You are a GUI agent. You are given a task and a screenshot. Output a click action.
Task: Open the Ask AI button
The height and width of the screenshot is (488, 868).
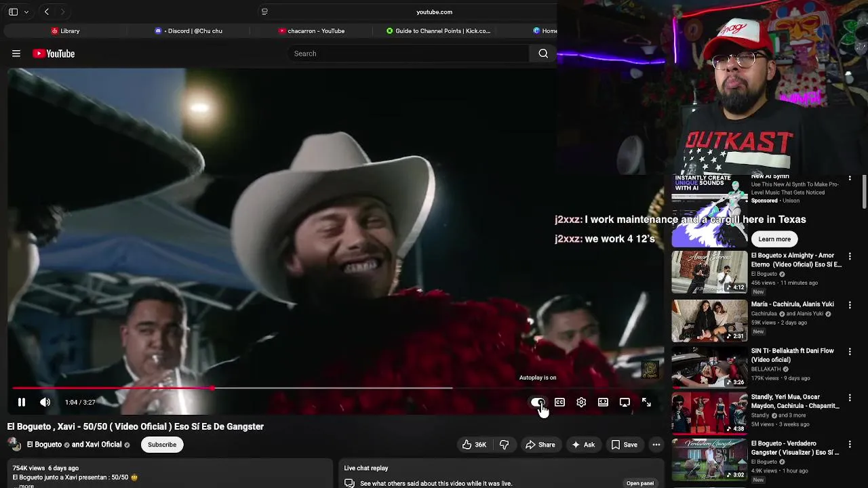click(583, 445)
